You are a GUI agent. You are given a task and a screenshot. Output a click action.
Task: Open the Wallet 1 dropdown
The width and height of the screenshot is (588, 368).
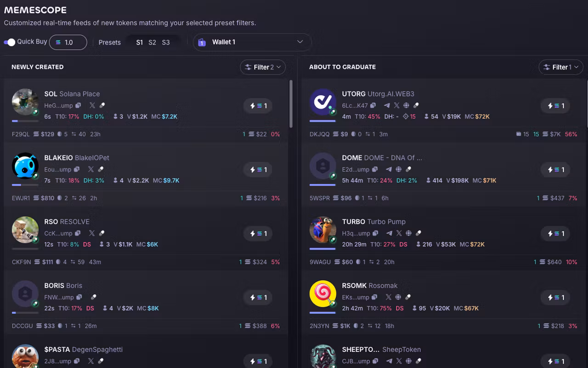(252, 42)
